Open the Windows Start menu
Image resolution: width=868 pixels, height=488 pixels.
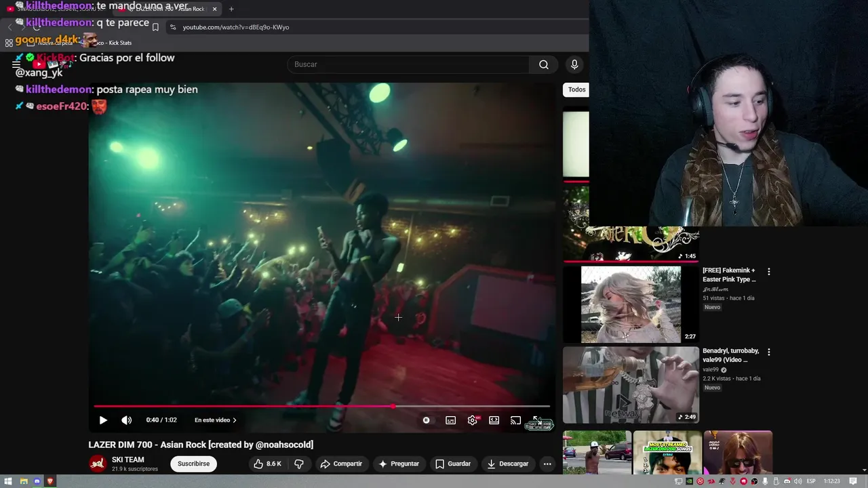click(x=9, y=481)
